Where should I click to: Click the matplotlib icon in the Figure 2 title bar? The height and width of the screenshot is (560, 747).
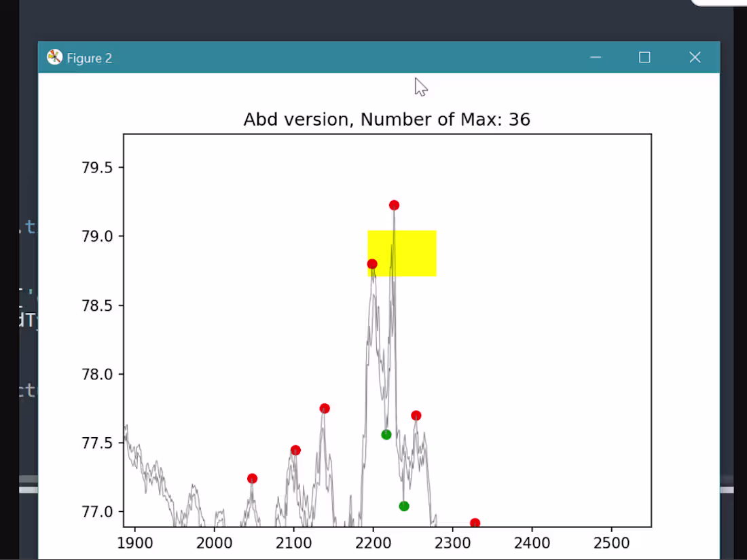tap(55, 57)
